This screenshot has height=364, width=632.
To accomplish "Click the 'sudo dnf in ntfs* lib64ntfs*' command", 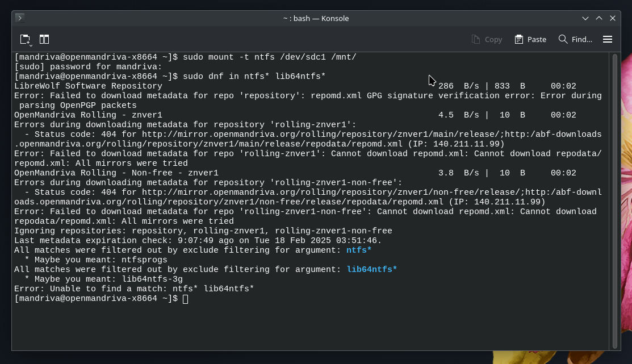I will pyautogui.click(x=254, y=77).
